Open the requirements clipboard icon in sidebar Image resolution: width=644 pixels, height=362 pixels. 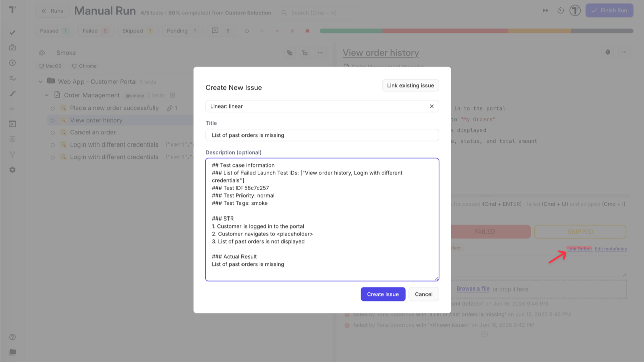[x=12, y=48]
